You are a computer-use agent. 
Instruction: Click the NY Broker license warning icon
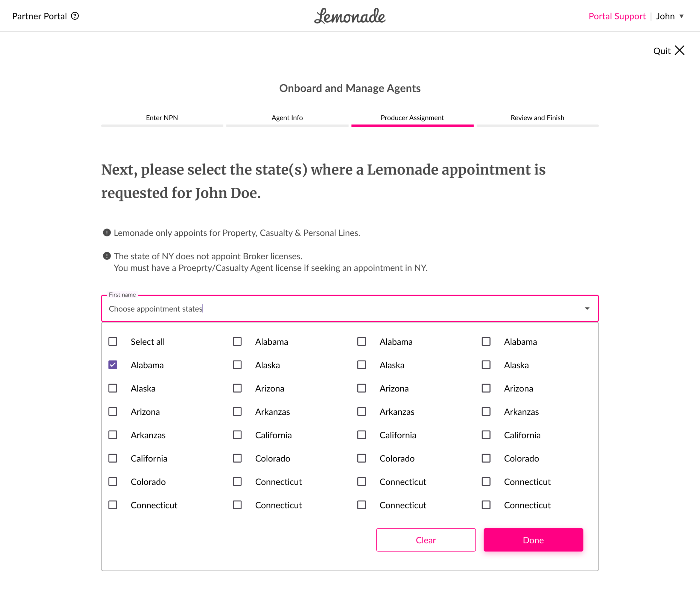(x=107, y=256)
